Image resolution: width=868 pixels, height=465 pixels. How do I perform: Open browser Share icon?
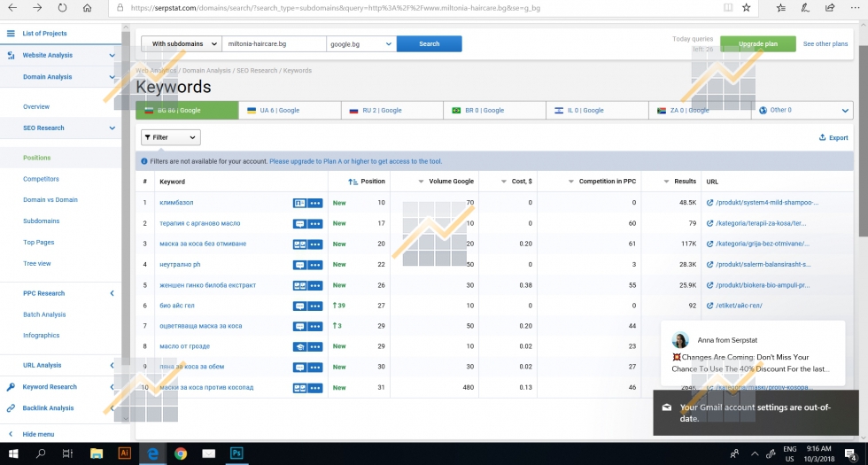pos(830,8)
